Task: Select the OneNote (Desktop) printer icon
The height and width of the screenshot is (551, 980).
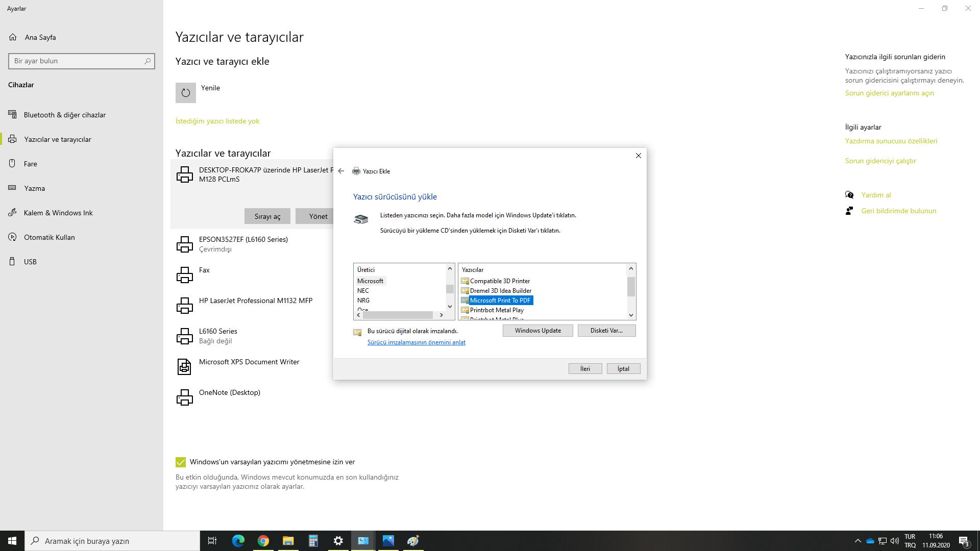Action: (185, 397)
